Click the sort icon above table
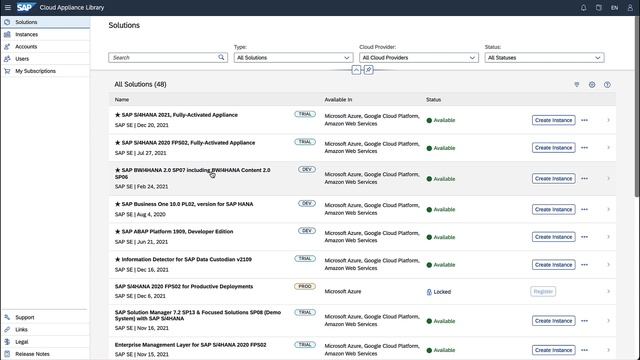 coord(577,84)
